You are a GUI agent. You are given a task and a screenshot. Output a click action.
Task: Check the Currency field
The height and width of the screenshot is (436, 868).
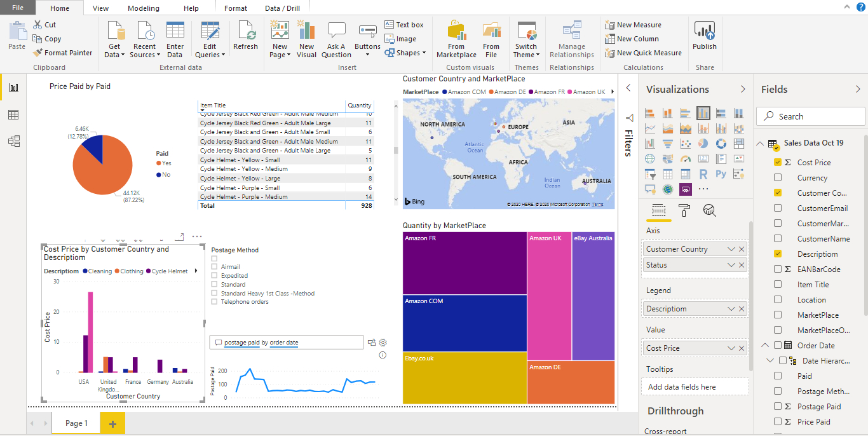pos(778,178)
